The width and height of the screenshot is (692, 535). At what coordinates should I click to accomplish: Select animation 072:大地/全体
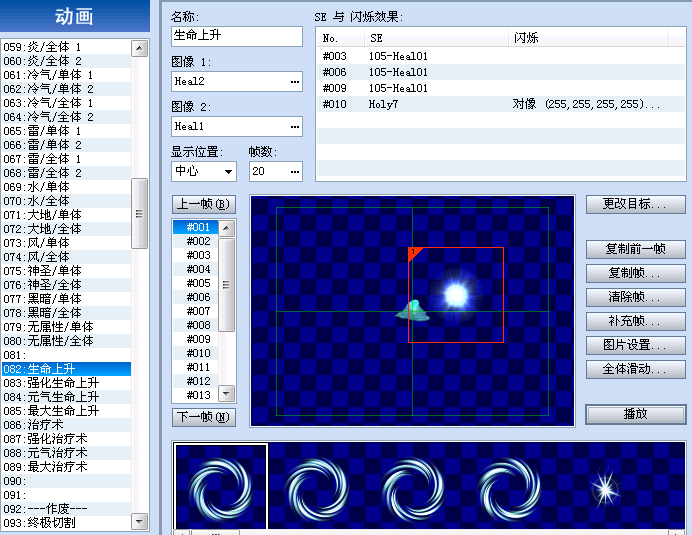pos(66,229)
